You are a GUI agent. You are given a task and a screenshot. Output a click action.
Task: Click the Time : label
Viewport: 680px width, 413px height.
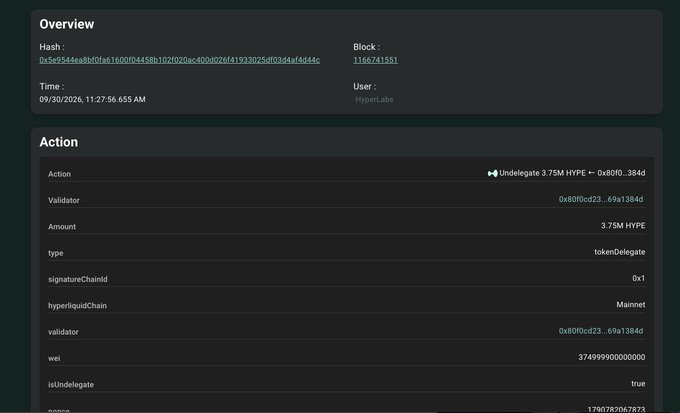(x=52, y=86)
